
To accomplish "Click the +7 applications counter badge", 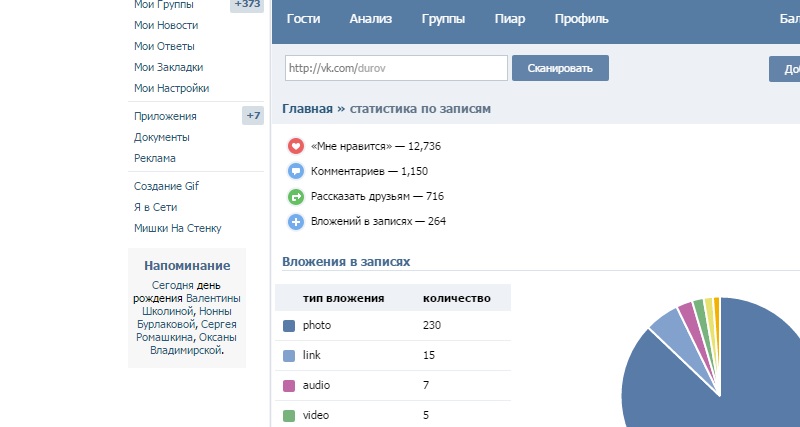I will [x=253, y=116].
